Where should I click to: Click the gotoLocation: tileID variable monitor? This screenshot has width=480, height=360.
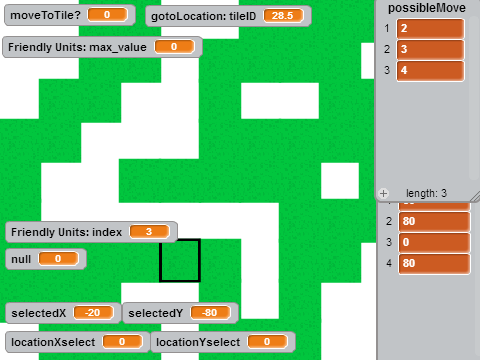point(228,16)
